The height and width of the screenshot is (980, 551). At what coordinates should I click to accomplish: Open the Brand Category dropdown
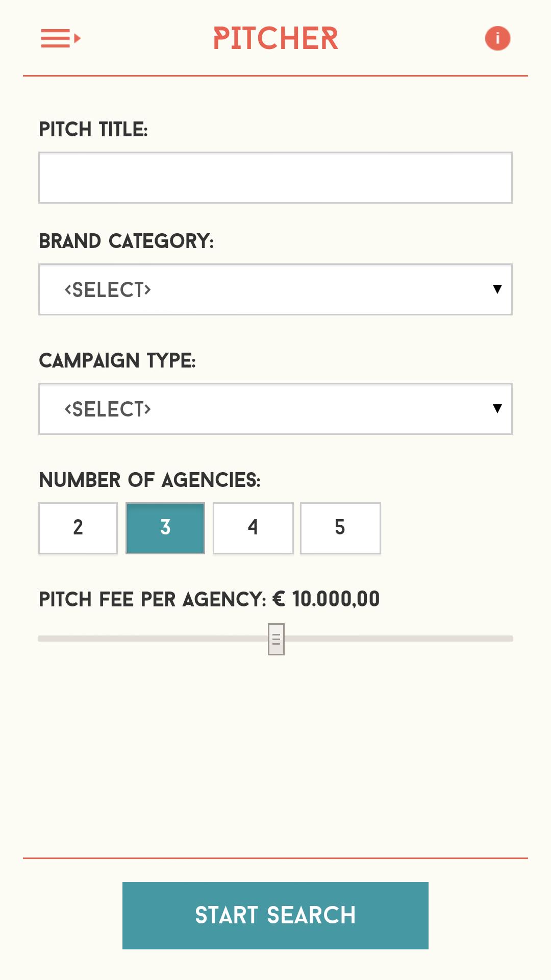point(275,289)
